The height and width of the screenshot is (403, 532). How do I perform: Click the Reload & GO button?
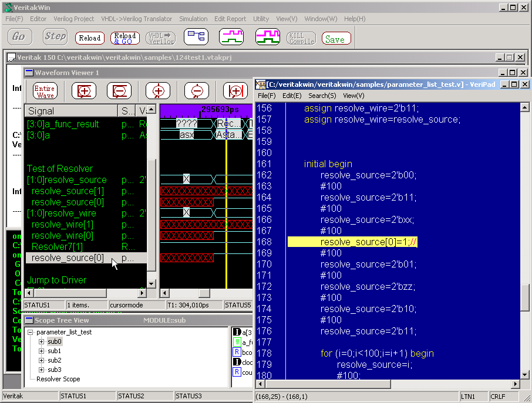124,38
